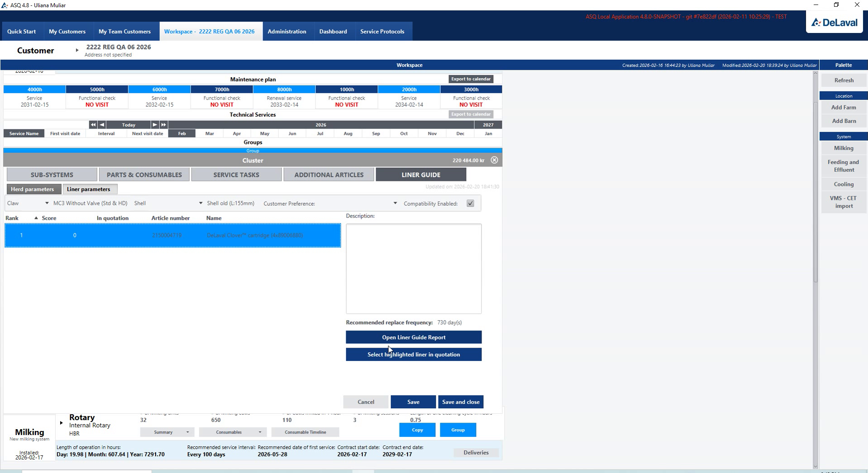Click the DeLaval logo
This screenshot has height=473, width=868.
click(834, 22)
